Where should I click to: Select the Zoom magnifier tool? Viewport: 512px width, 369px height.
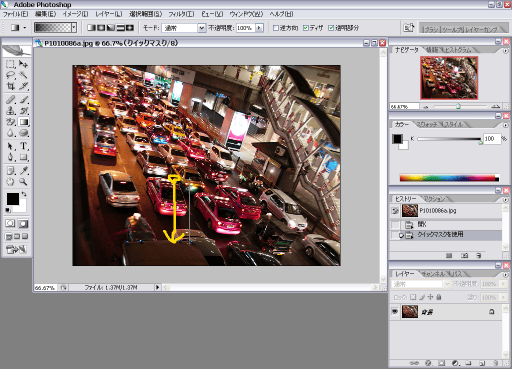[x=23, y=182]
